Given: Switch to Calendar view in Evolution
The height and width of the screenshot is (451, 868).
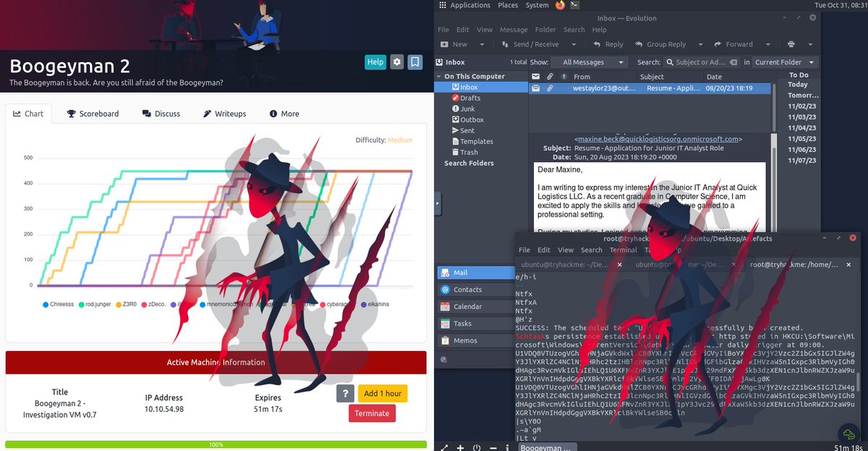Looking at the screenshot, I should point(476,306).
